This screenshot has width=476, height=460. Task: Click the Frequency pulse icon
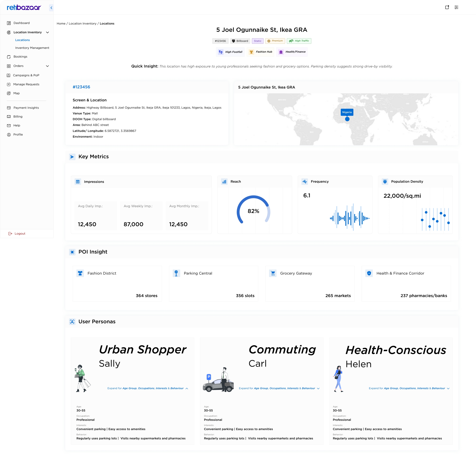(x=305, y=181)
